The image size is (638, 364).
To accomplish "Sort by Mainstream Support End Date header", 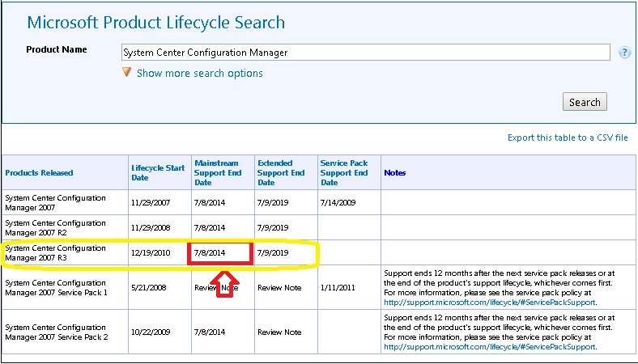I will (x=218, y=173).
